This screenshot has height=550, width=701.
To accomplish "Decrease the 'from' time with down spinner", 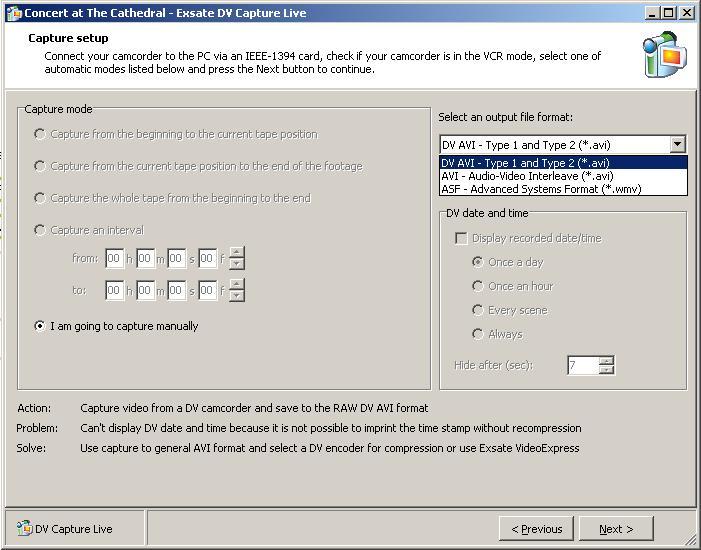I will click(x=236, y=264).
